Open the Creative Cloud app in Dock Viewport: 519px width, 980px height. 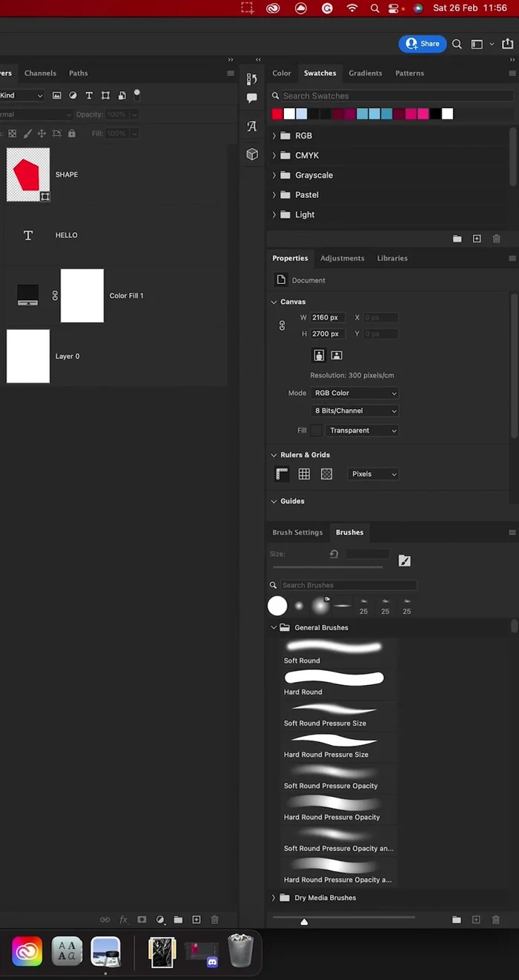tap(27, 952)
